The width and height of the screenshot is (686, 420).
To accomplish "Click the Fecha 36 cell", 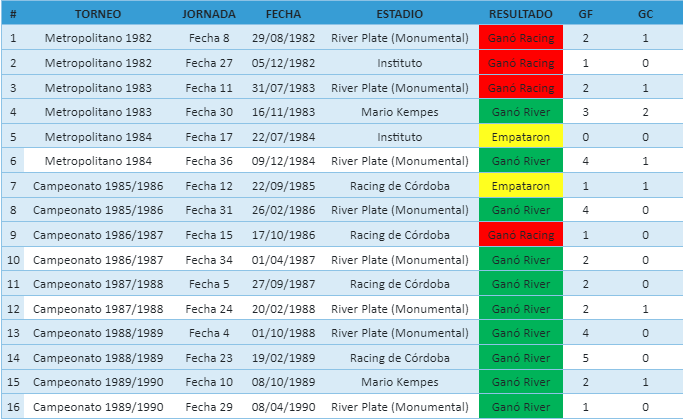I will click(x=209, y=161).
